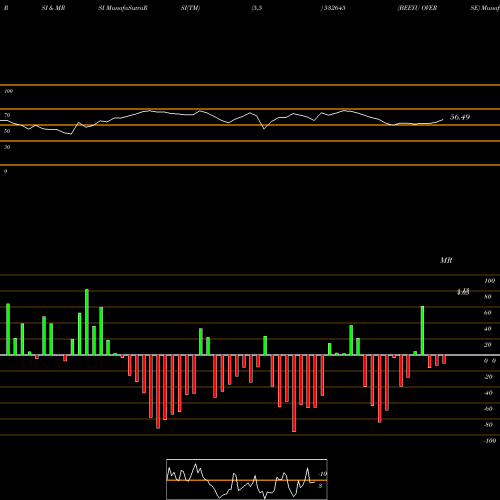Click the tallest green MR bar

click(87, 322)
